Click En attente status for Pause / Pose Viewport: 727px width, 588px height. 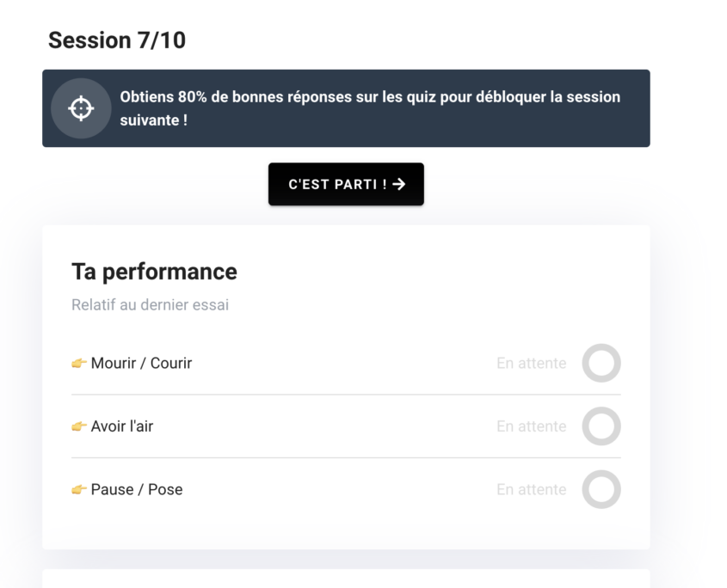point(531,490)
